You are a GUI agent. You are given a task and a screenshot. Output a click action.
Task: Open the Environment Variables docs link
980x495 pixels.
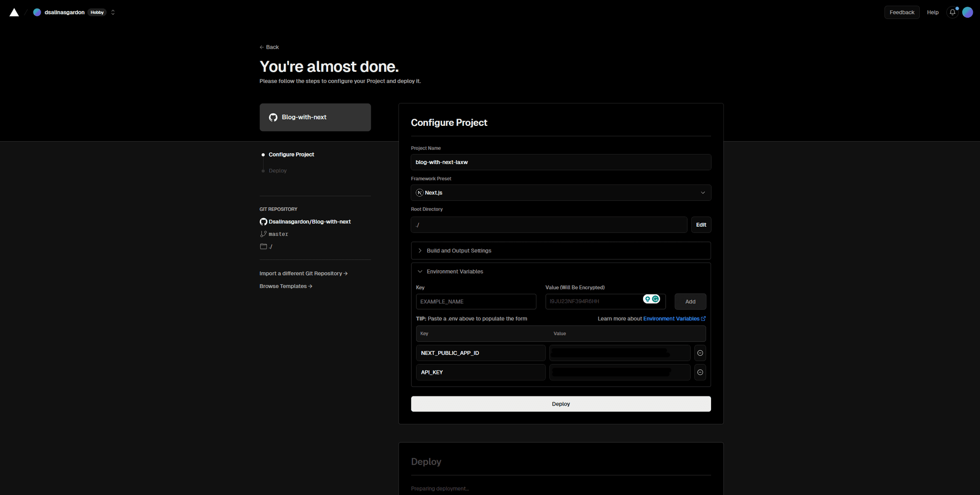coord(674,319)
